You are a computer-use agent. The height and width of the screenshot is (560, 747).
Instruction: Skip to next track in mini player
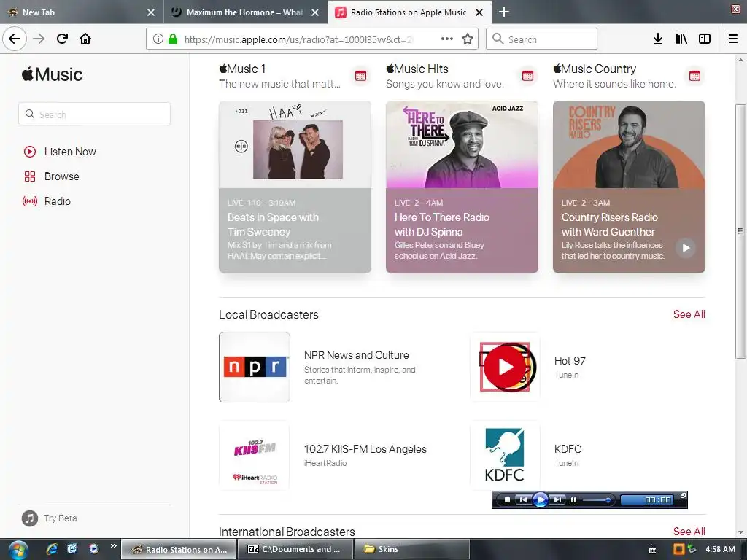click(x=557, y=500)
